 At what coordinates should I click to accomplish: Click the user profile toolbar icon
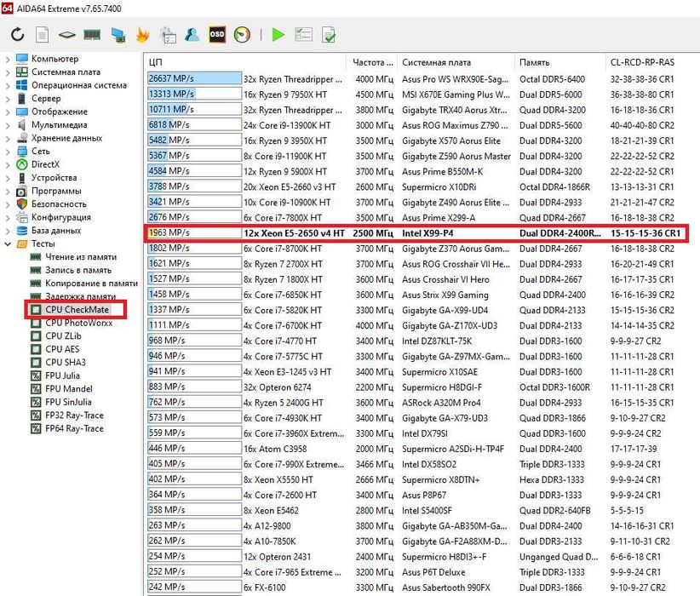pos(192,34)
